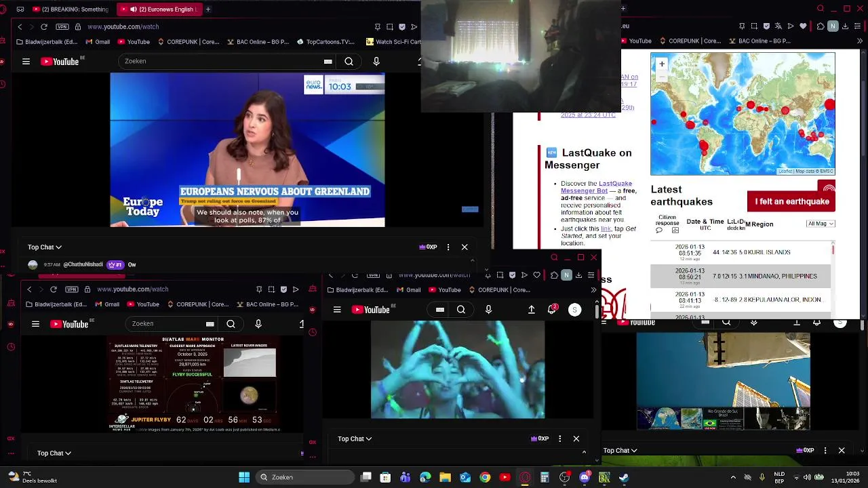Open File Explorer from the taskbar
868x488 pixels.
[446, 477]
